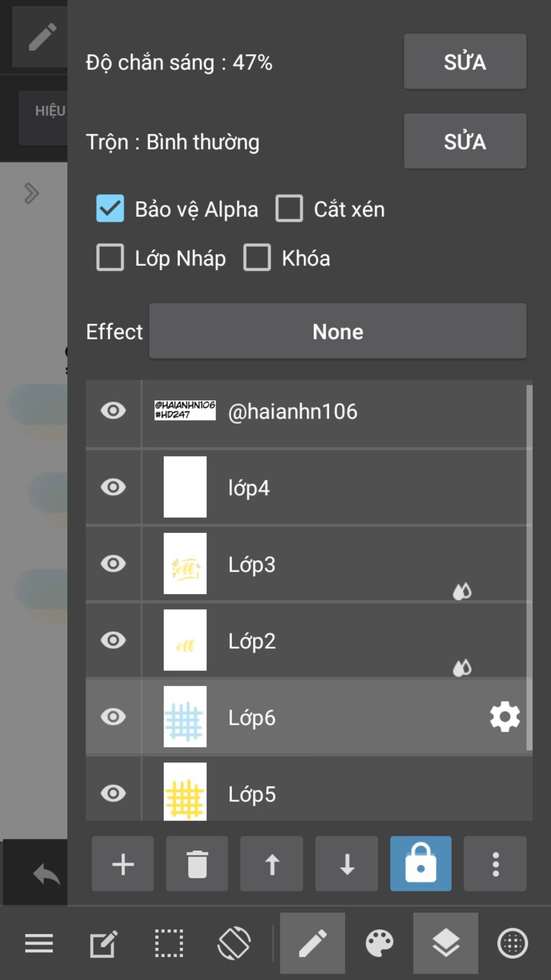This screenshot has width=551, height=980.
Task: Move layer up with arrow icon
Action: [x=272, y=864]
